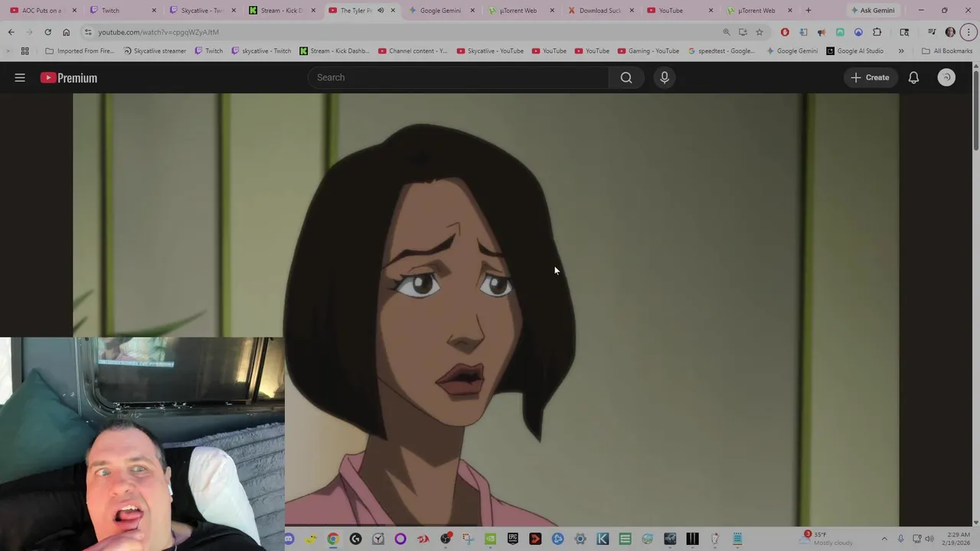This screenshot has width=980, height=551.
Task: Open the zoom magnifier in address bar
Action: (727, 32)
